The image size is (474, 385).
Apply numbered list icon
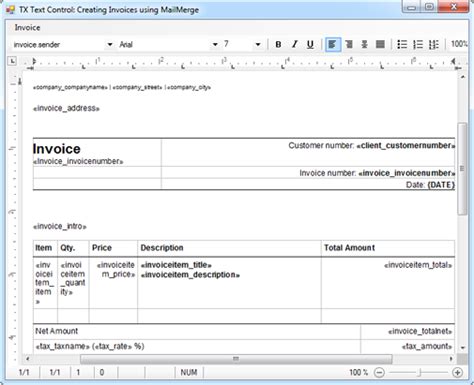point(418,44)
